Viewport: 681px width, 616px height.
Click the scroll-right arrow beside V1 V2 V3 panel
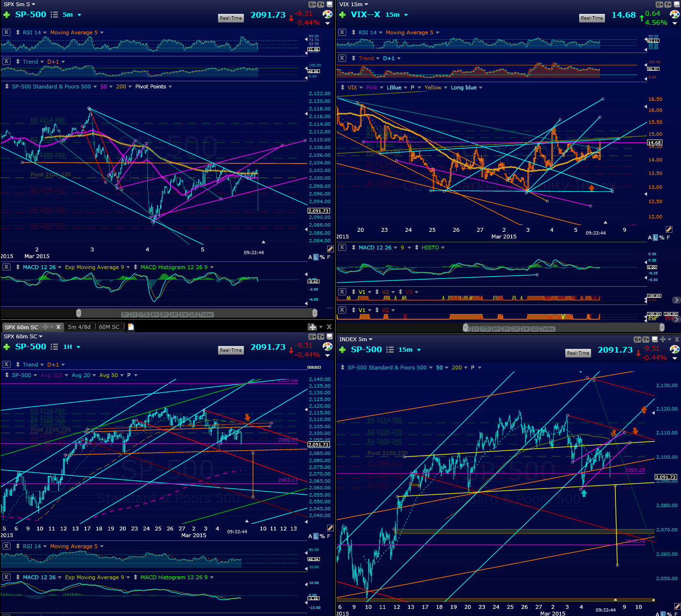click(676, 300)
